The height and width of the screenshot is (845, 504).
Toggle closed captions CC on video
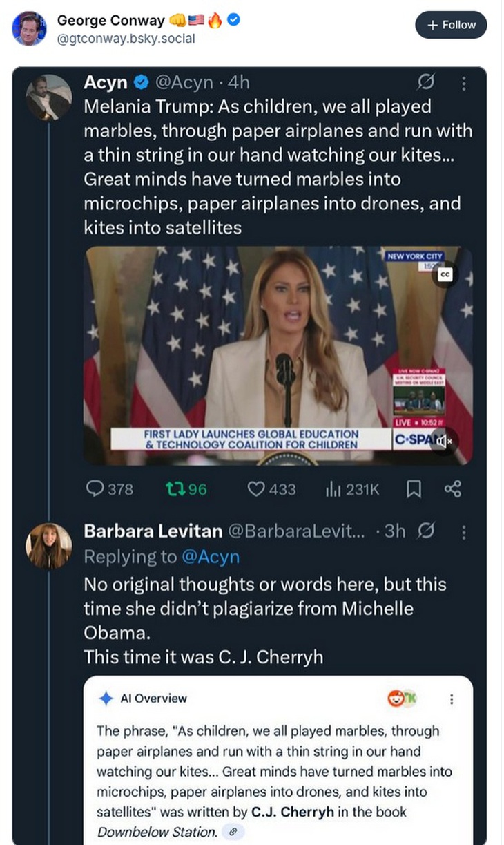445,274
